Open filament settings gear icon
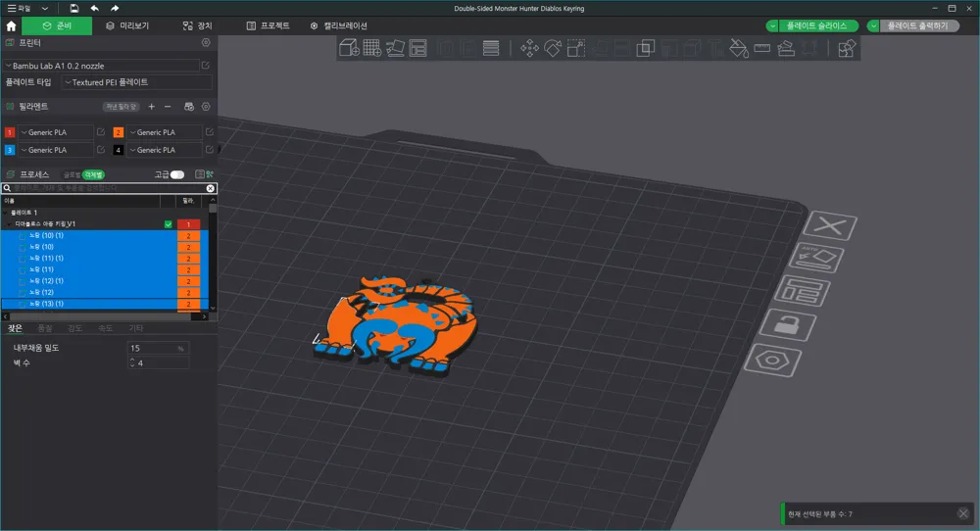 206,107
